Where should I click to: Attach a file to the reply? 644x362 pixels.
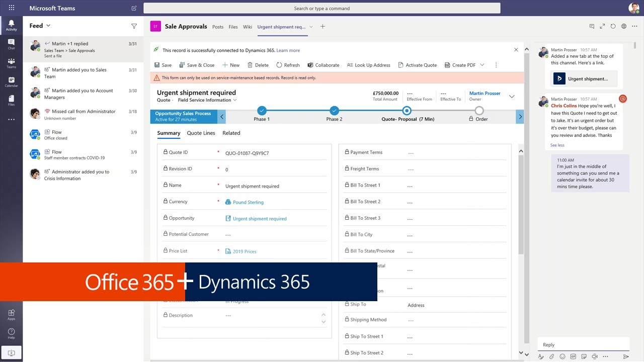(551, 356)
